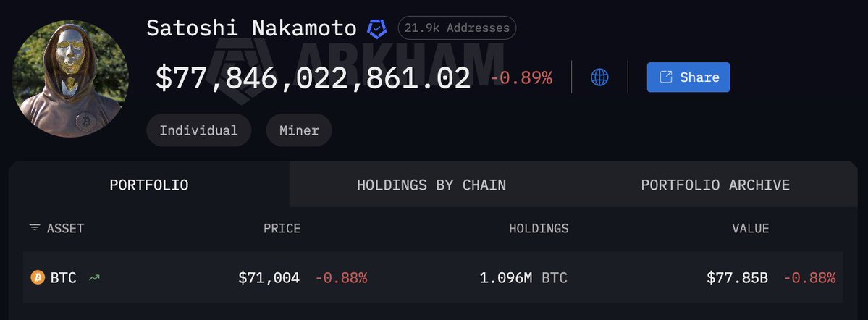Click the Satoshi Nakamoto entity name
The height and width of the screenshot is (320, 868).
(x=251, y=28)
